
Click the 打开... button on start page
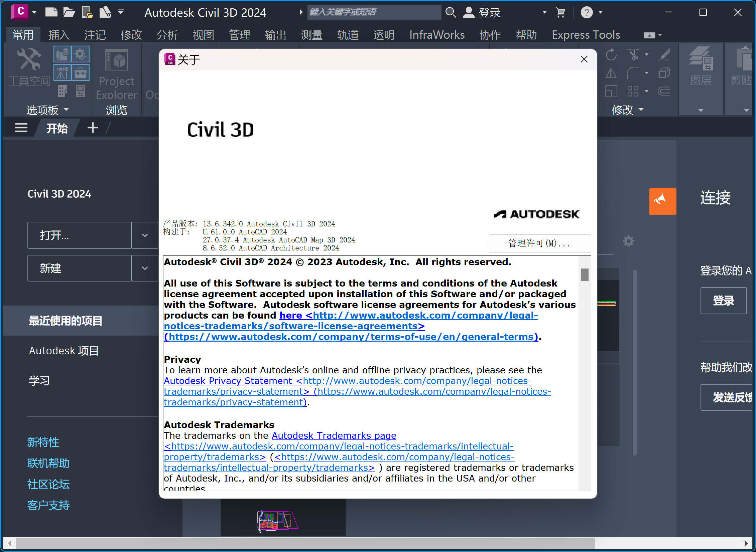80,235
